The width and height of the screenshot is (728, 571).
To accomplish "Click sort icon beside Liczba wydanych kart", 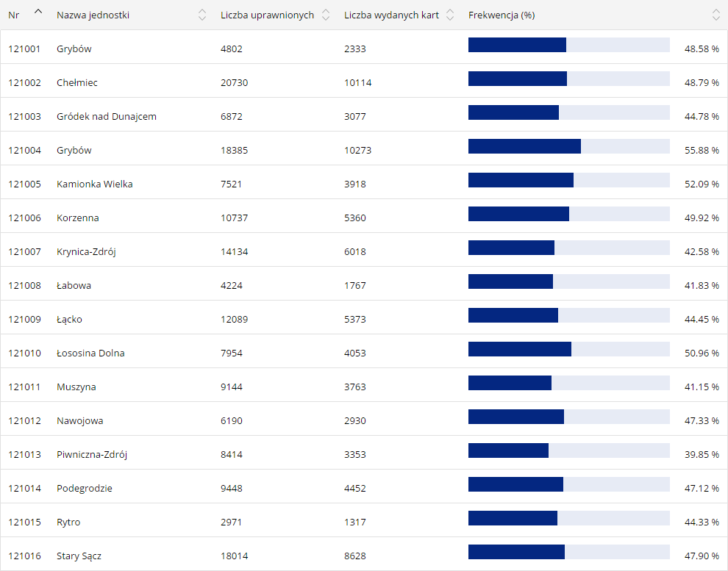I will [450, 15].
